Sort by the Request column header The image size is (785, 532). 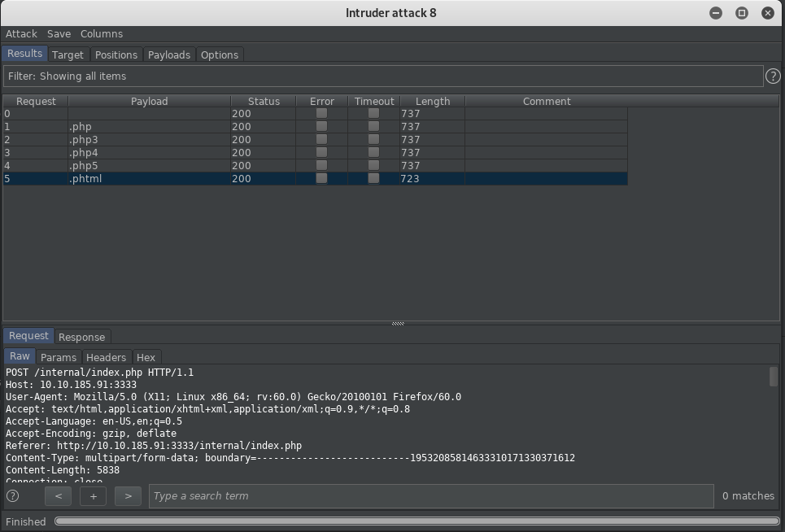point(36,101)
